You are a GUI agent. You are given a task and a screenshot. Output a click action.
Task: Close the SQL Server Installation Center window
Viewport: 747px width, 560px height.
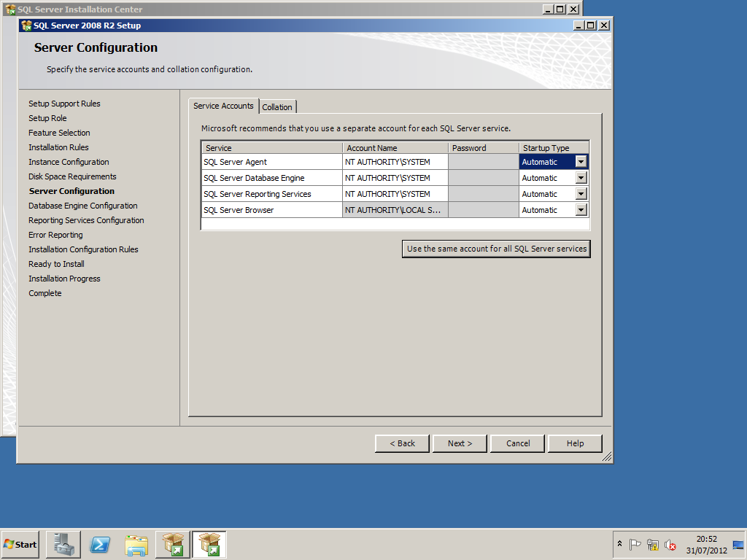573,9
